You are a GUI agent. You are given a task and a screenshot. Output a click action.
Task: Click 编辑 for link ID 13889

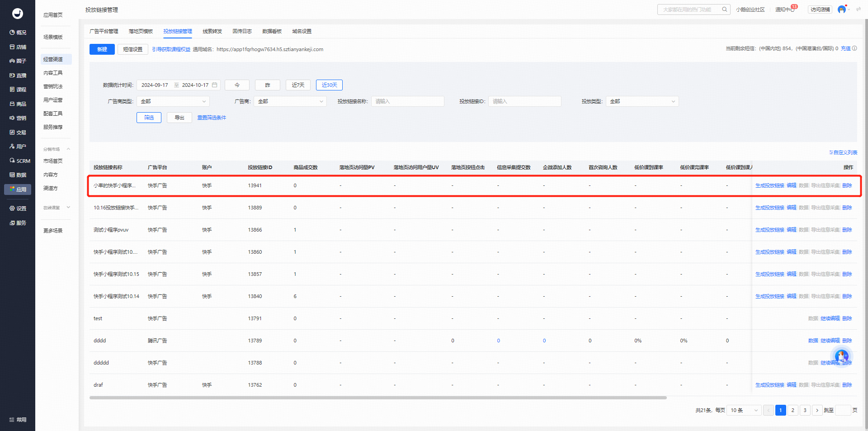(791, 208)
